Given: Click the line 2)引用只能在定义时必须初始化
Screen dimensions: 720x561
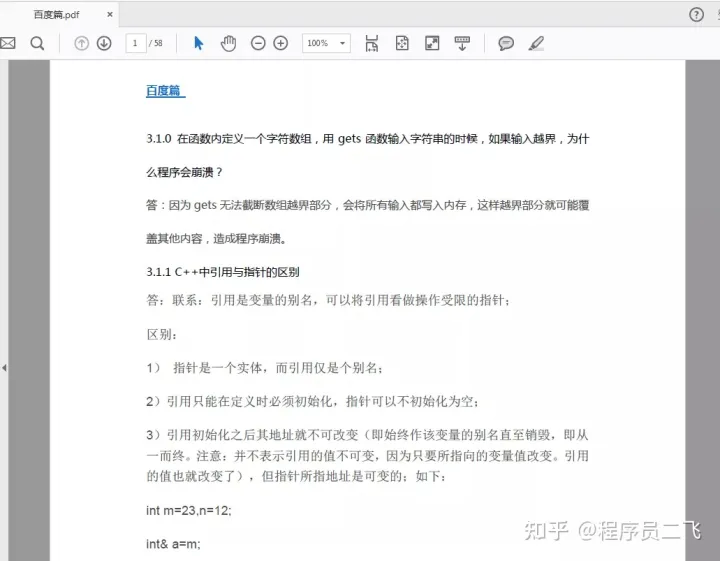Looking at the screenshot, I should pyautogui.click(x=313, y=401).
